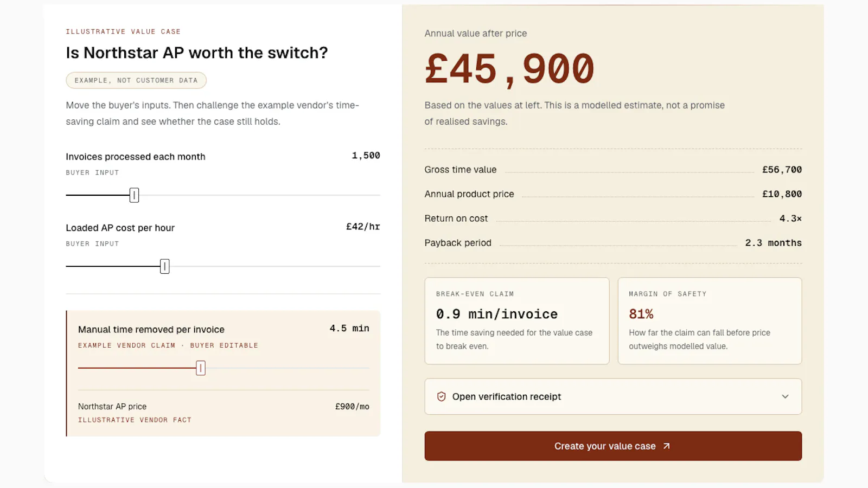
Task: Click the Northstar AP price £900/mo value
Action: click(x=352, y=407)
